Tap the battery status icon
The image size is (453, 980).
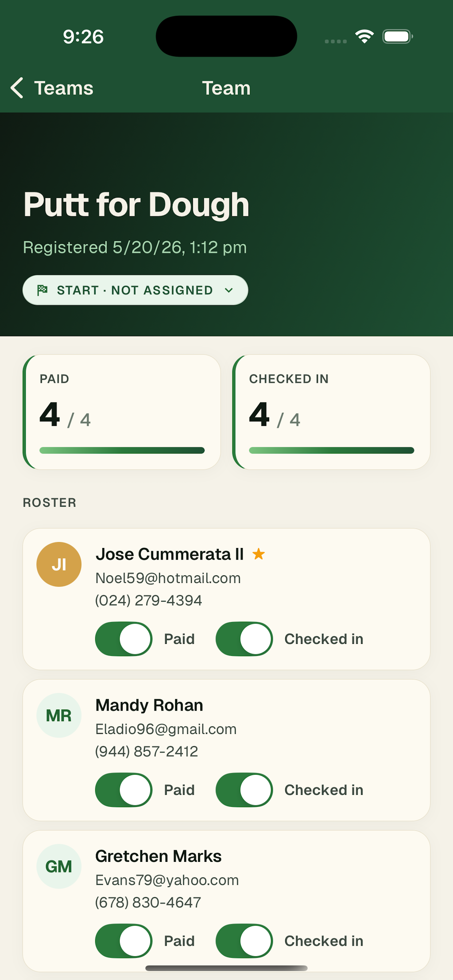pos(398,36)
